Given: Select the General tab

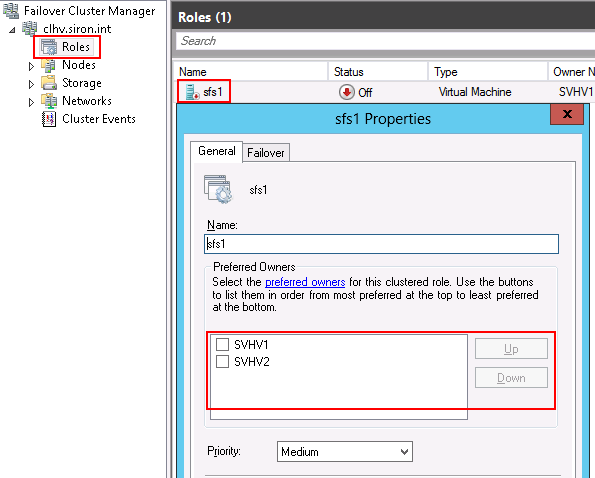Looking at the screenshot, I should (x=217, y=151).
